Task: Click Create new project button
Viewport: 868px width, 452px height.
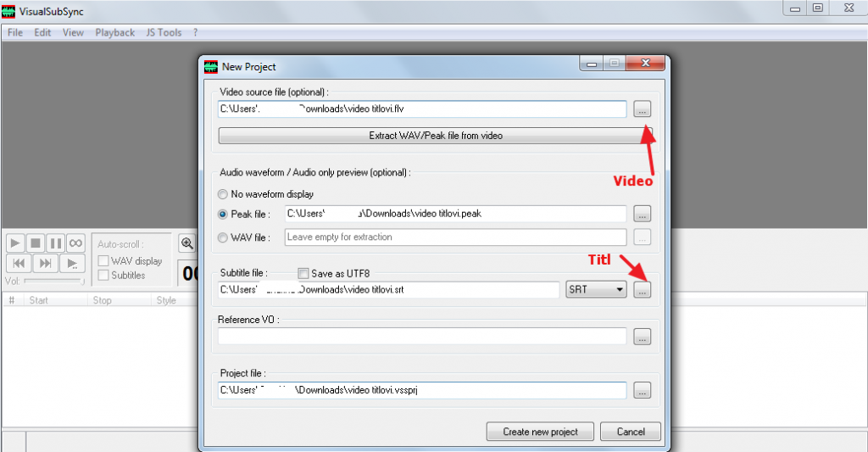Action: click(540, 432)
